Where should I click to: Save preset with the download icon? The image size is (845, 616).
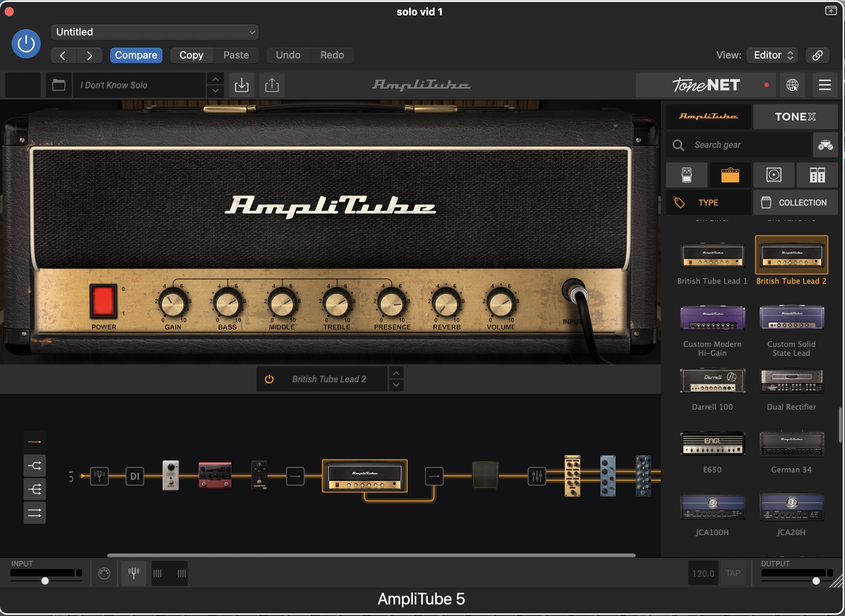tap(241, 85)
